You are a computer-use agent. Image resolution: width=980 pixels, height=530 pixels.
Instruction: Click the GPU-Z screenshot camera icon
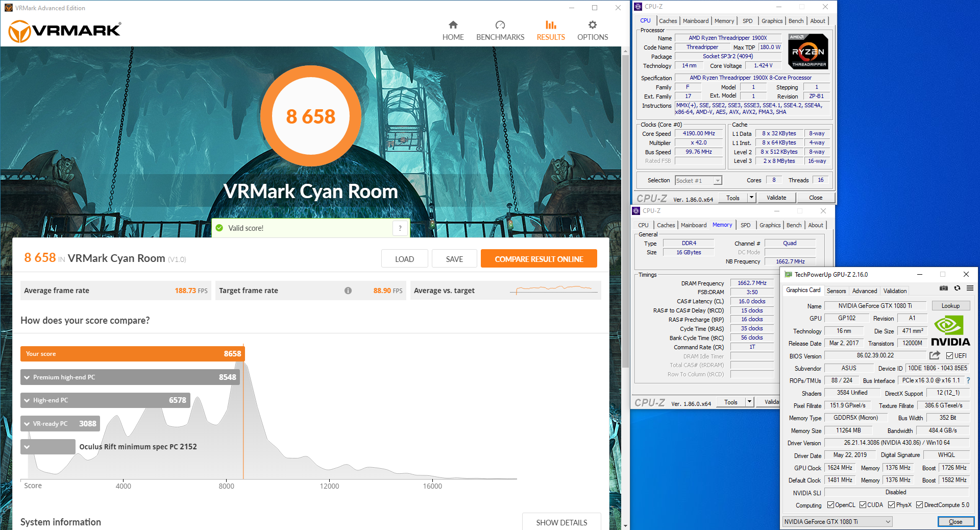pos(944,288)
